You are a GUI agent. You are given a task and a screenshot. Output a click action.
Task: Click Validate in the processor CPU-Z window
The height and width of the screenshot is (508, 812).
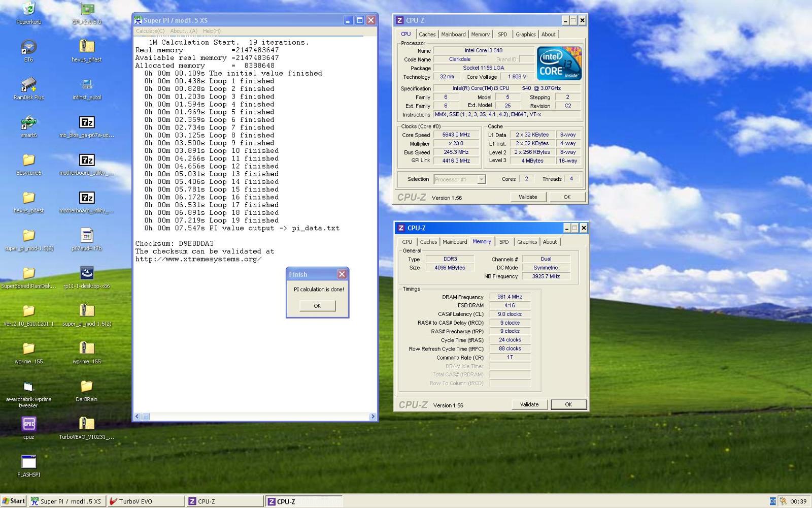click(x=528, y=197)
